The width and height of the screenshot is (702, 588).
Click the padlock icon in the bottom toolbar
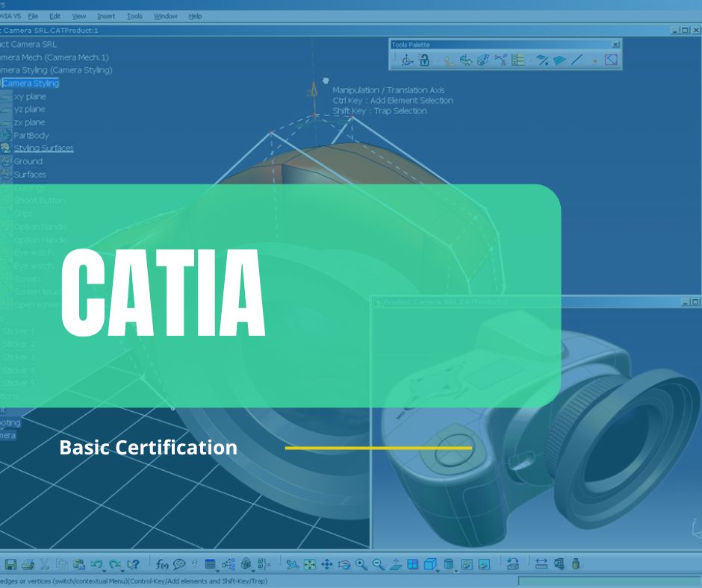pos(246,564)
